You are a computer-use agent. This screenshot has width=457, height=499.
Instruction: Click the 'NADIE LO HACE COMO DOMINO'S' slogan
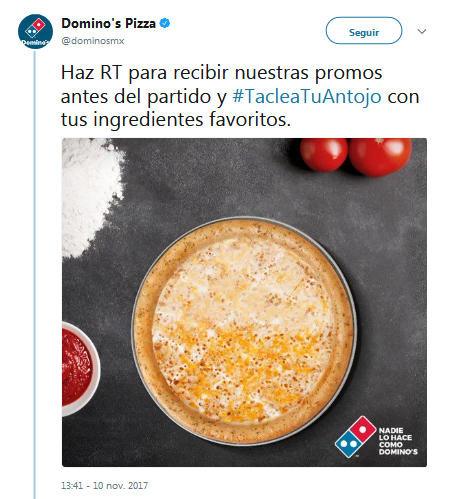pos(398,441)
